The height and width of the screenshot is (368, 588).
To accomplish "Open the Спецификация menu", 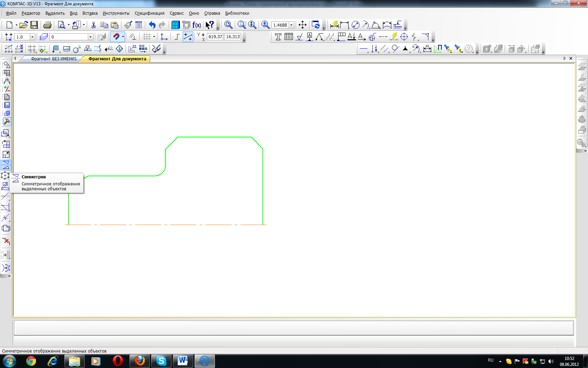I will [149, 13].
